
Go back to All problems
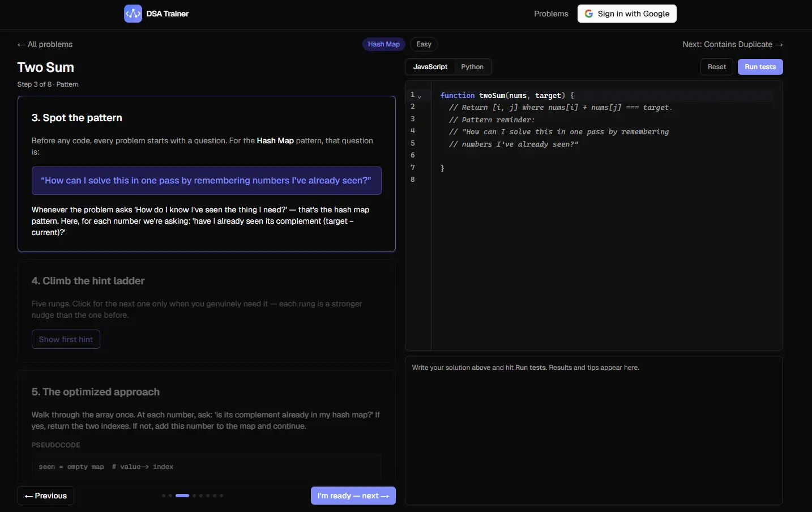tap(45, 44)
